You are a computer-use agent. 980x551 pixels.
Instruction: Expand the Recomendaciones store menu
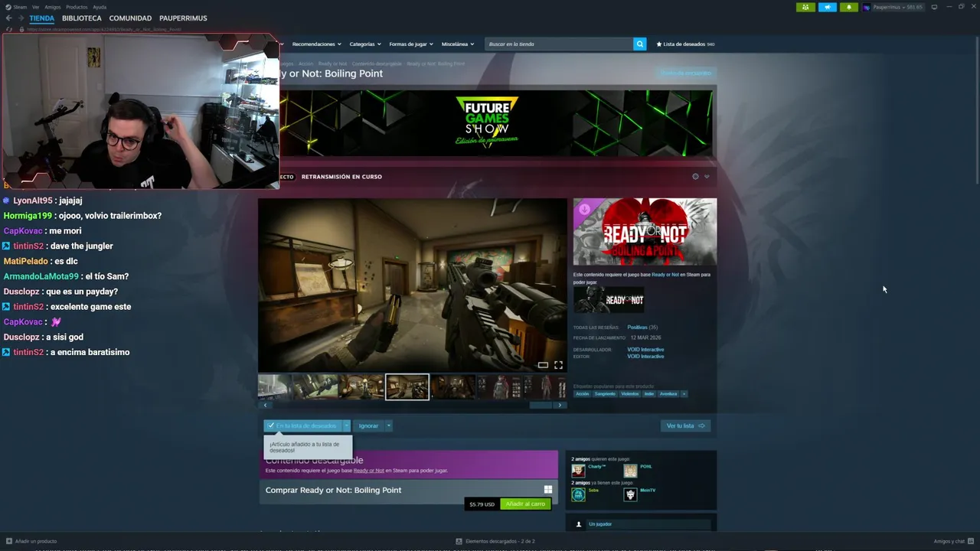316,44
